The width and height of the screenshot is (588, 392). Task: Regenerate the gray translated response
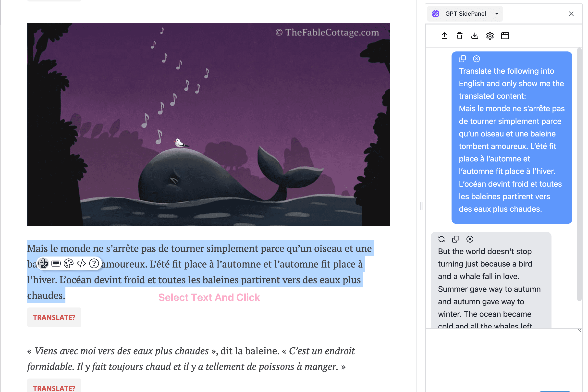pyautogui.click(x=441, y=239)
